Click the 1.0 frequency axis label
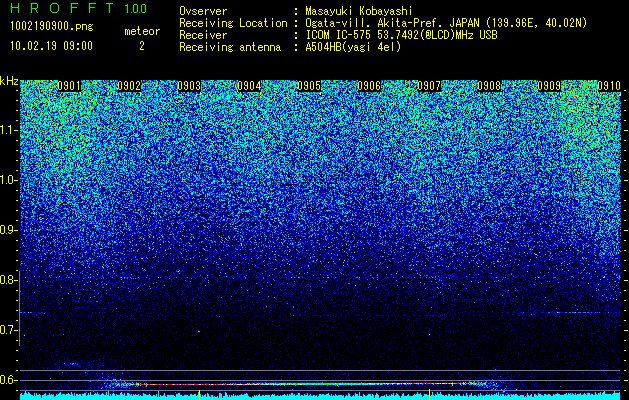 [9, 180]
